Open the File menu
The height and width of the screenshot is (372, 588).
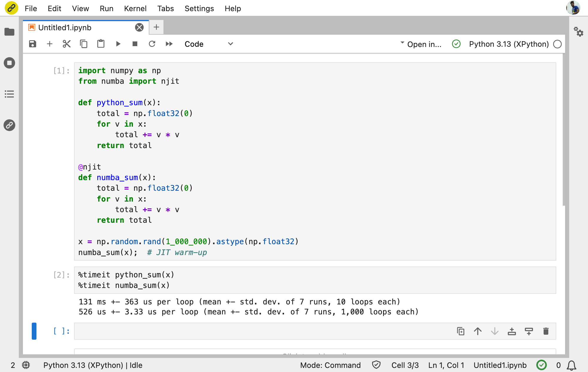pyautogui.click(x=31, y=9)
